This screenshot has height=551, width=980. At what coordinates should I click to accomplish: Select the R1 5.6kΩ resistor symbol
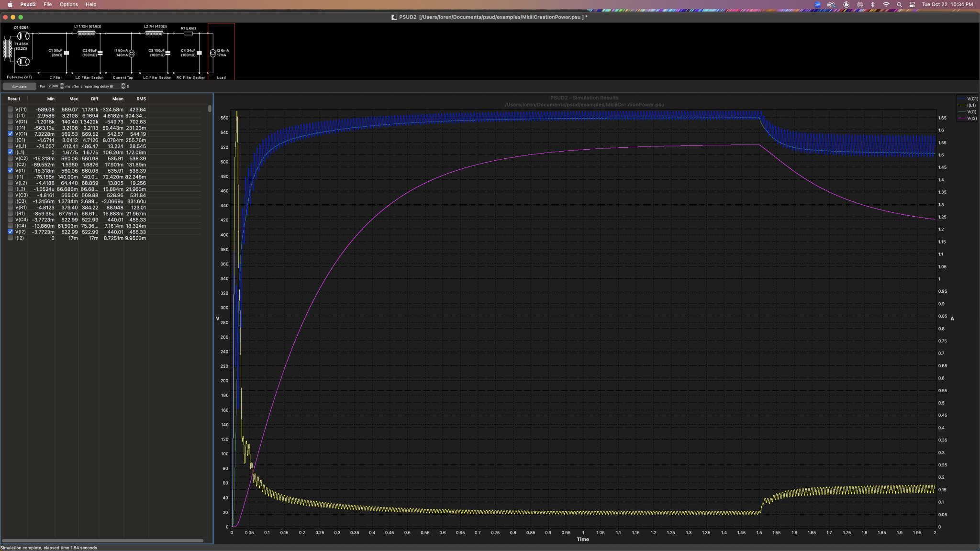click(x=189, y=33)
